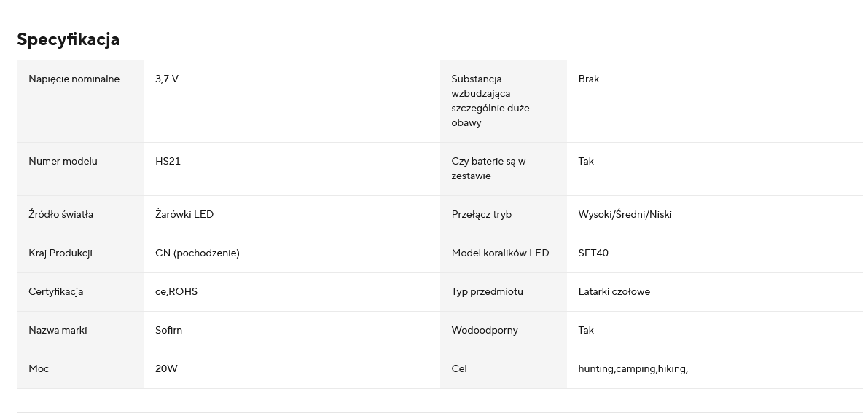Select the Substancja wzbudzająca szczególnie duże obawy label
Viewport: 868px width, 418px height.
(490, 100)
